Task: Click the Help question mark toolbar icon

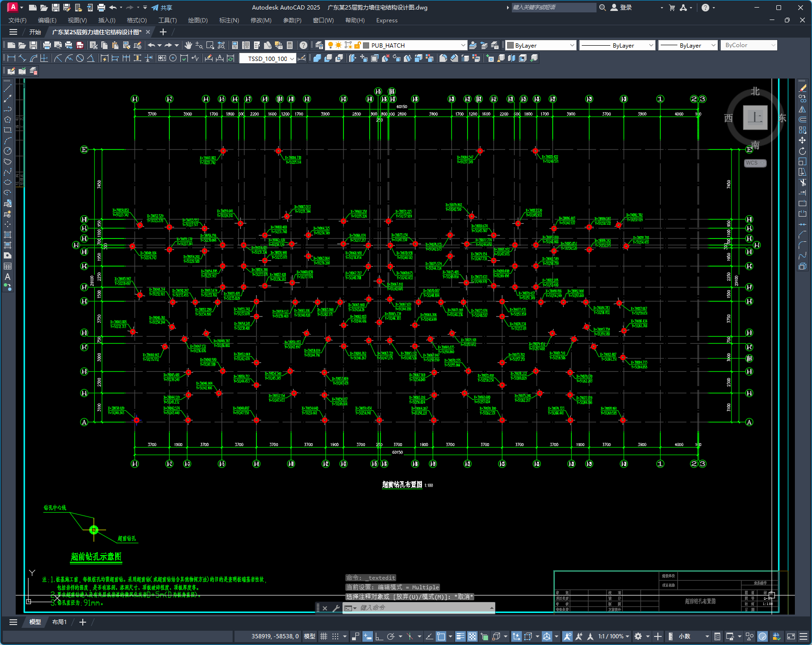Action: [x=303, y=45]
